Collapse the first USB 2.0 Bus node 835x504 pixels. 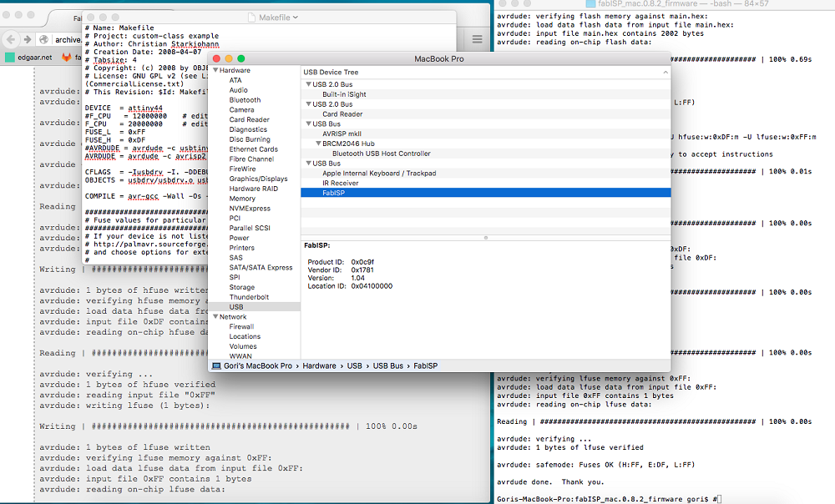pos(308,84)
